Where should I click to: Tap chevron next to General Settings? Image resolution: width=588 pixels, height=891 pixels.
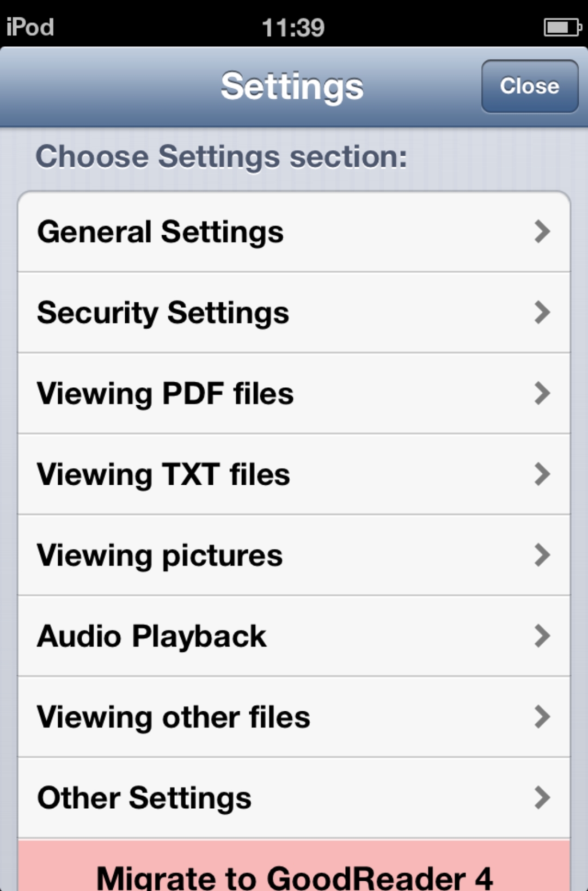[542, 232]
